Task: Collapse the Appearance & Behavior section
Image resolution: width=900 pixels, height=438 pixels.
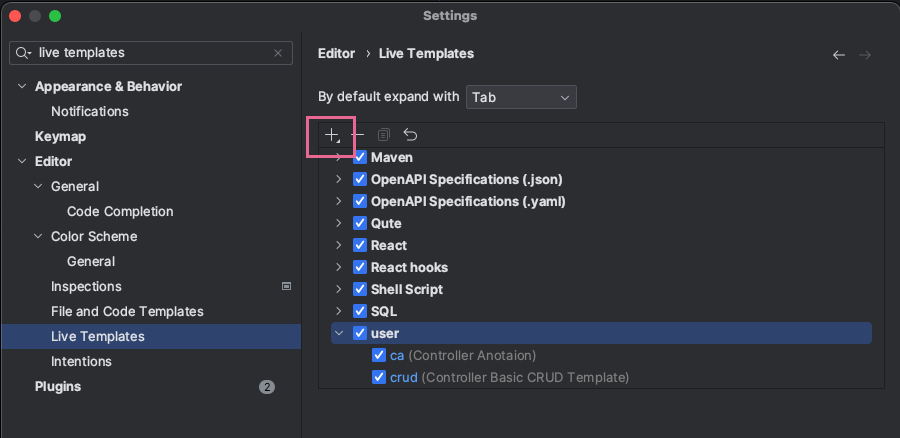Action: [x=22, y=86]
